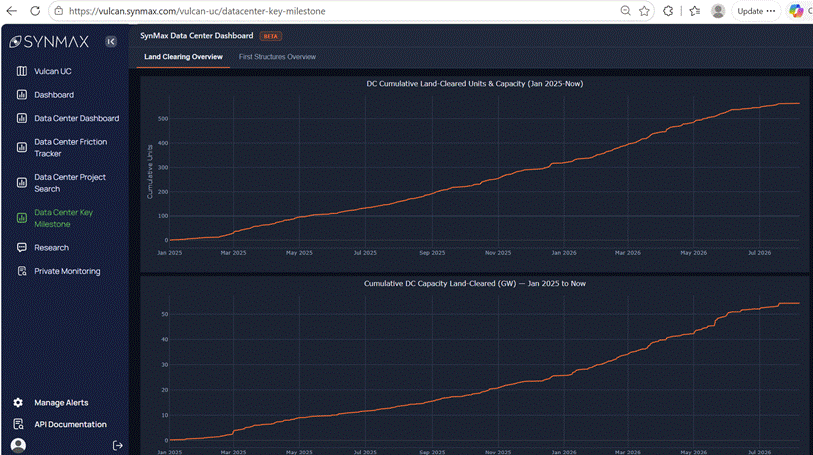Open the user profile avatar in sidebar
This screenshot has width=813, height=455.
click(18, 445)
